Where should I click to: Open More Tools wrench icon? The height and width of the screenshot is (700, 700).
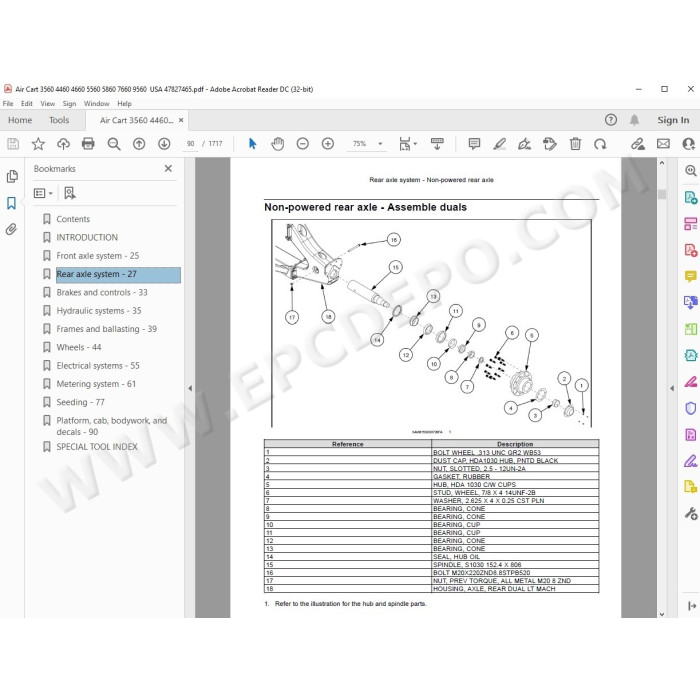[690, 513]
